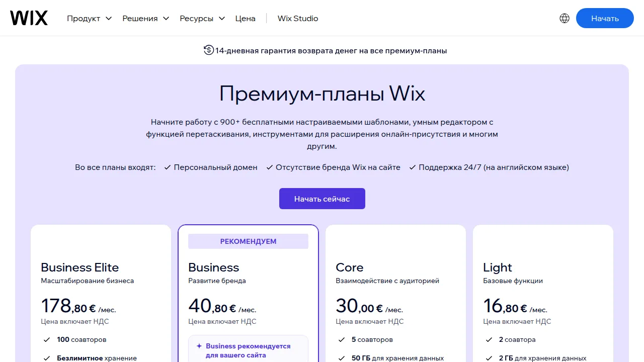Click the Начать button
The height and width of the screenshot is (362, 644).
coord(605,18)
